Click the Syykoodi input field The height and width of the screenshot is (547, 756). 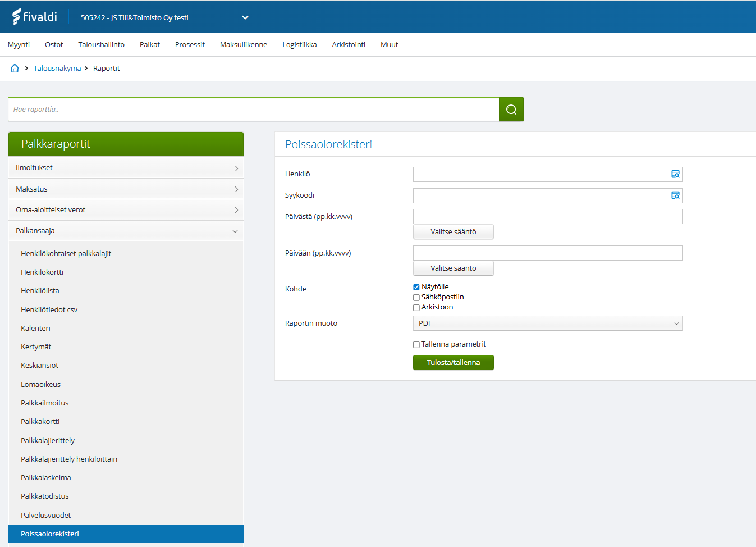(548, 195)
